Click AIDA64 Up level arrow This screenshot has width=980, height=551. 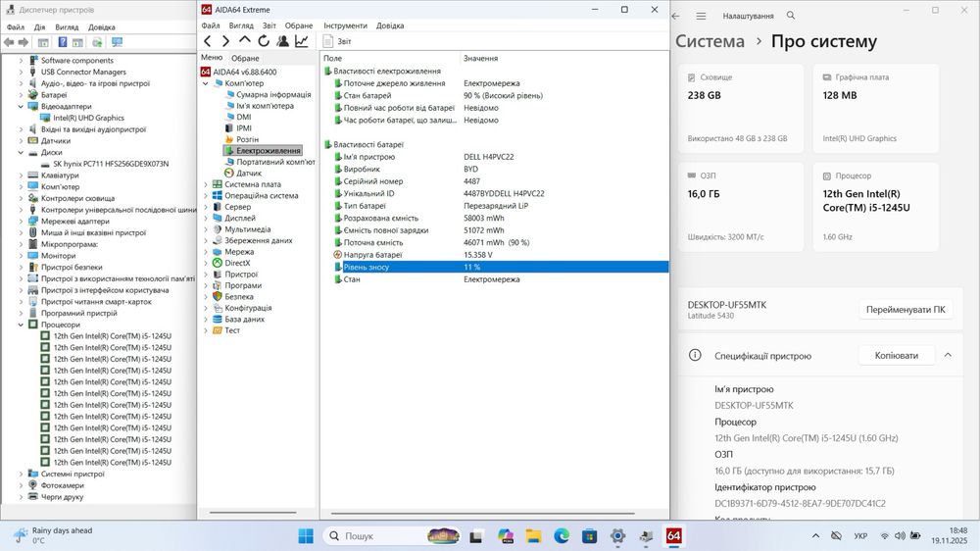244,40
